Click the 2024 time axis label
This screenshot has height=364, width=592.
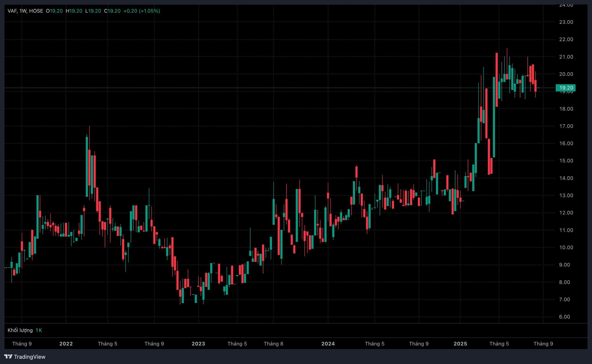(x=328, y=343)
